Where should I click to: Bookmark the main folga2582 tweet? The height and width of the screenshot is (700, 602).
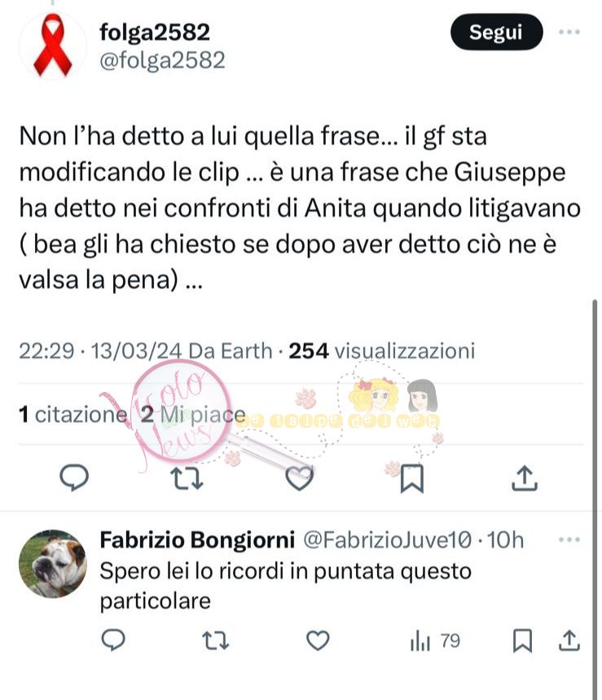[412, 478]
